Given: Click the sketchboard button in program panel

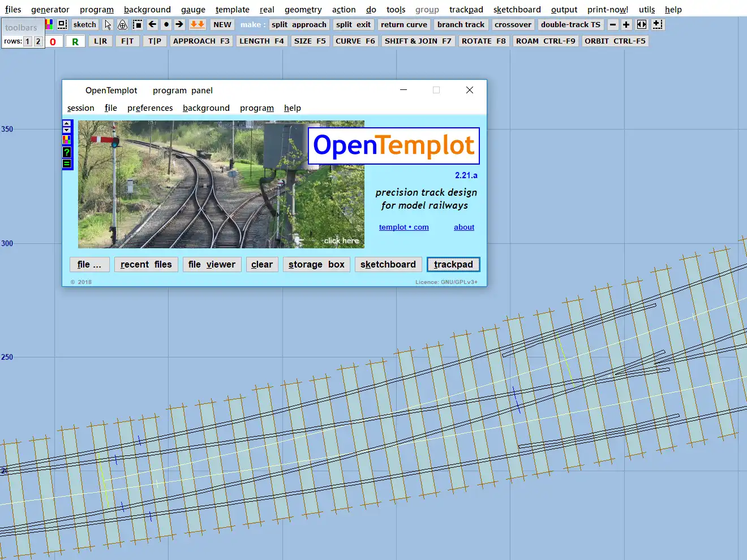Looking at the screenshot, I should [388, 264].
